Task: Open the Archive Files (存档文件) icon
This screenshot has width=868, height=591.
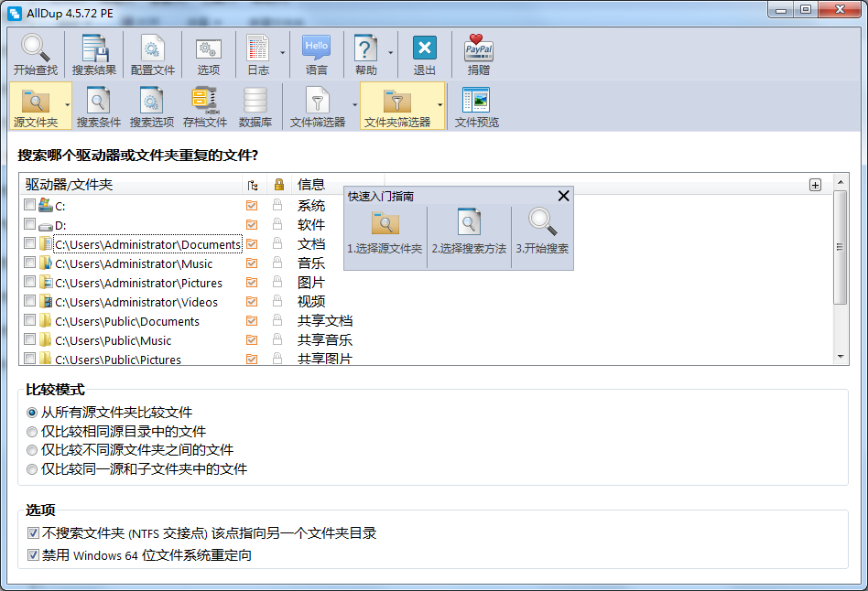Action: (204, 101)
